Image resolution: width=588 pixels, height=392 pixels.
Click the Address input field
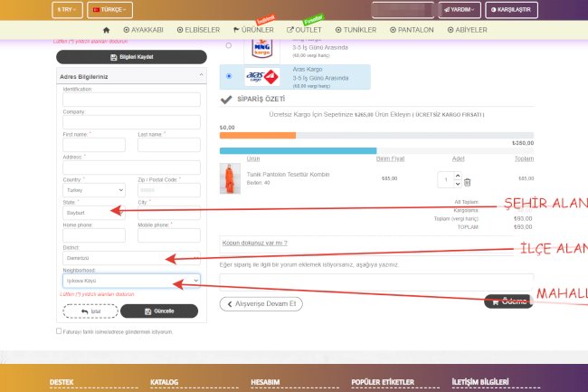click(131, 167)
